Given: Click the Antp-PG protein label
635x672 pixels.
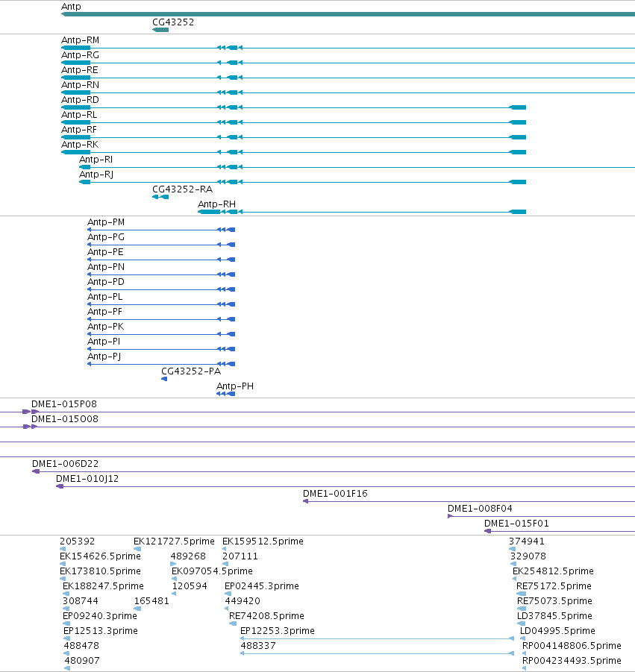Looking at the screenshot, I should coord(106,237).
